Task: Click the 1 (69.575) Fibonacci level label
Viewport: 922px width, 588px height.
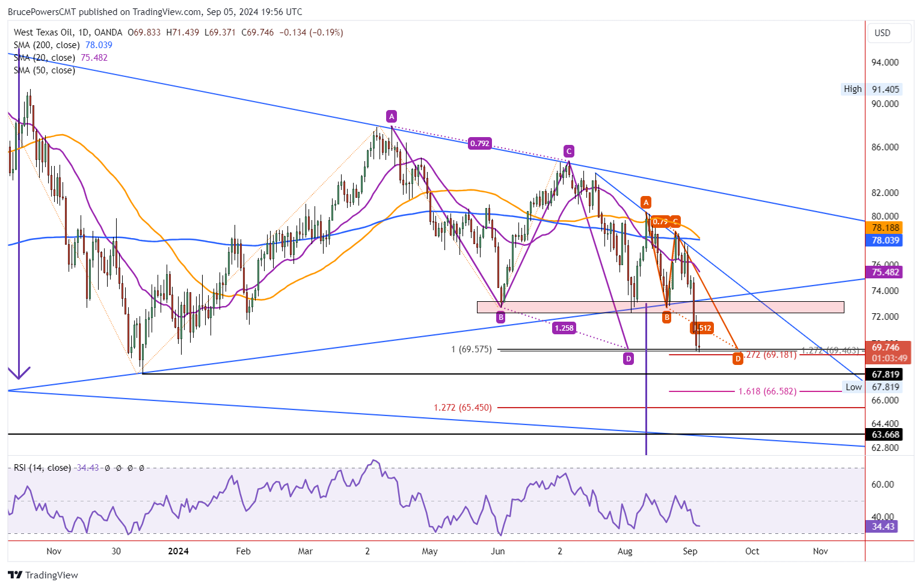Action: (x=472, y=349)
